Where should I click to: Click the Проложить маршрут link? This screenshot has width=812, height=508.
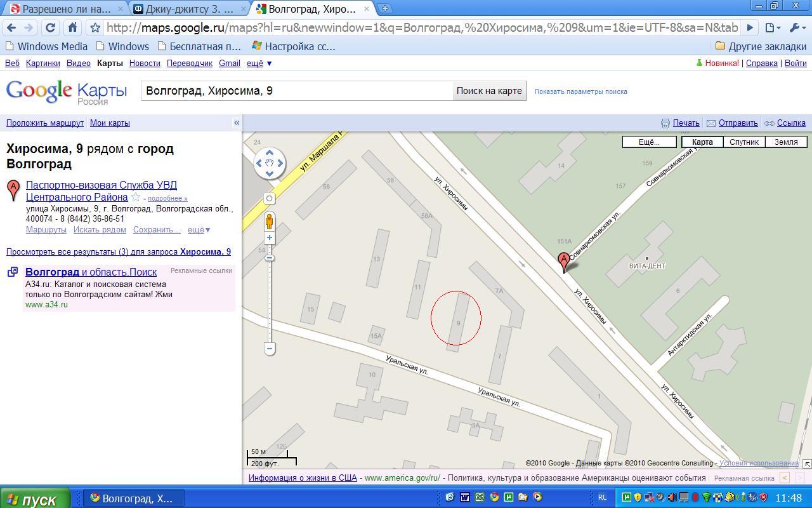pyautogui.click(x=45, y=123)
